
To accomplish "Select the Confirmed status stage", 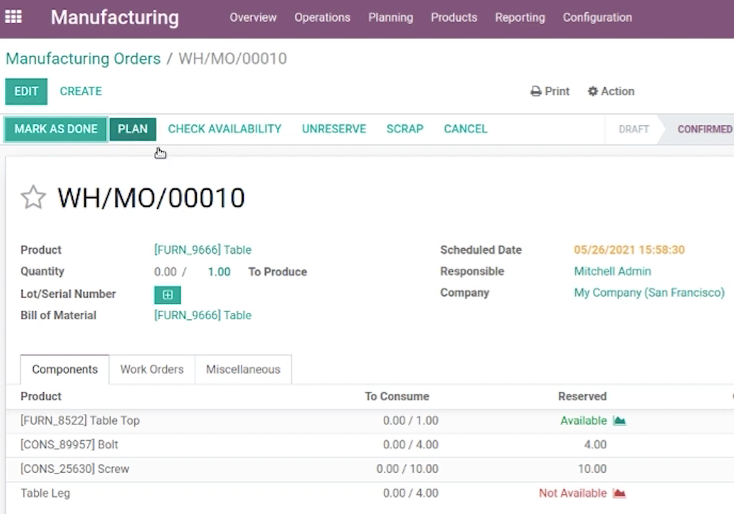I will (x=700, y=129).
